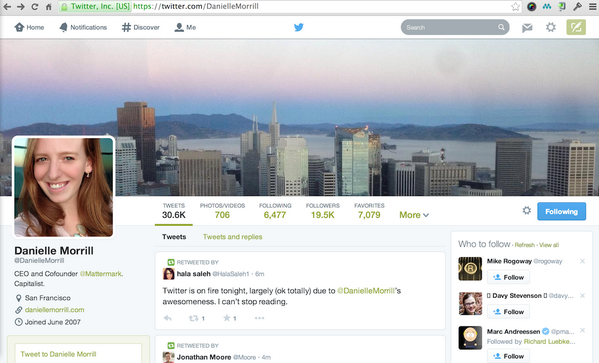This screenshot has height=363, width=599.
Task: Click hala saleh's avatar thumbnail
Action: 168,274
